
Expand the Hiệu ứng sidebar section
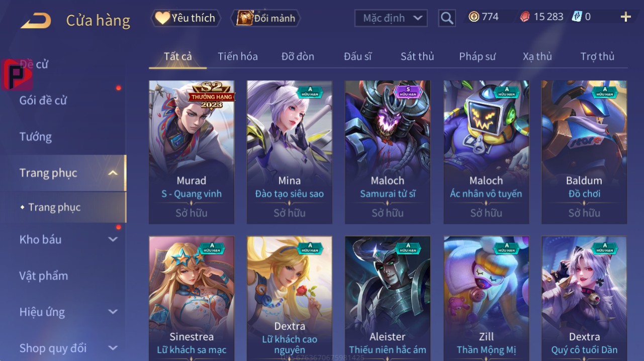[113, 312]
